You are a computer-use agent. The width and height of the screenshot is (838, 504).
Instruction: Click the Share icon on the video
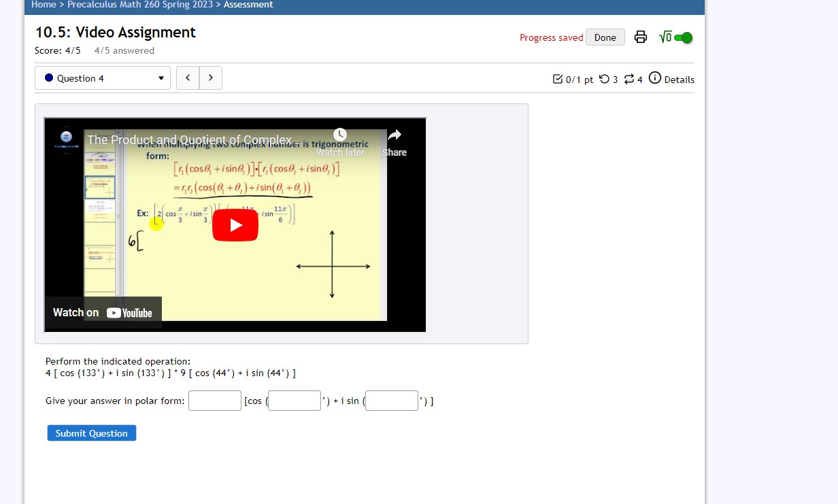395,135
